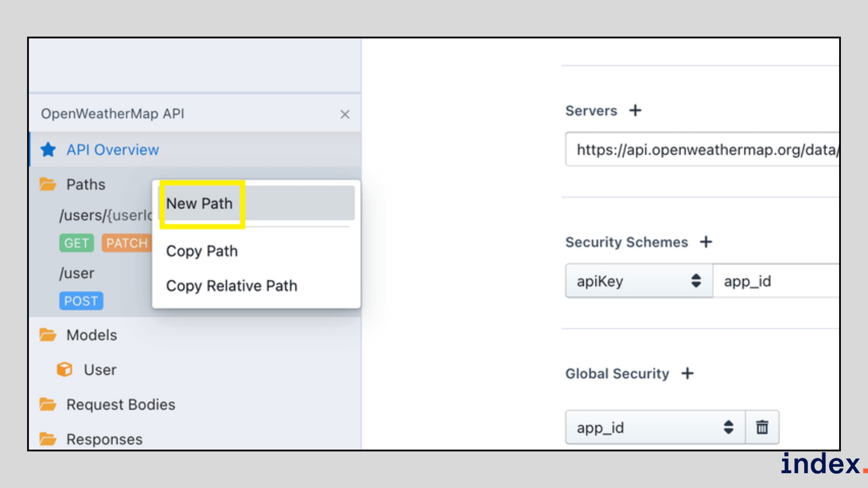The width and height of the screenshot is (868, 488).
Task: Select the /user path item
Action: (x=77, y=273)
